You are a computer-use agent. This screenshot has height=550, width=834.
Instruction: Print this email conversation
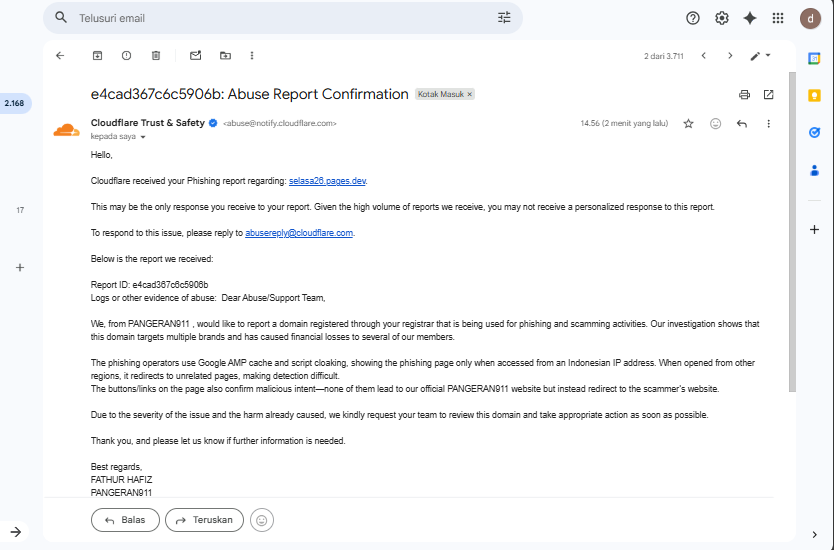[x=744, y=95]
